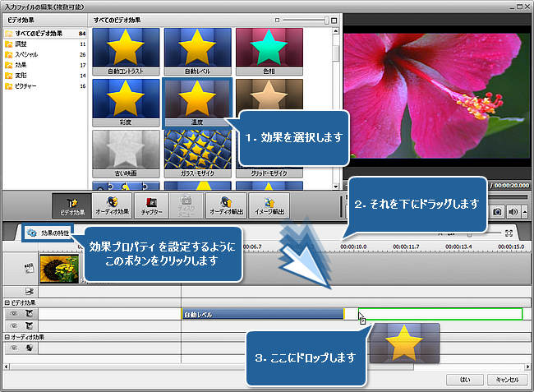Click the はい button
Image resolution: width=534 pixels, height=392 pixels.
pyautogui.click(x=465, y=380)
